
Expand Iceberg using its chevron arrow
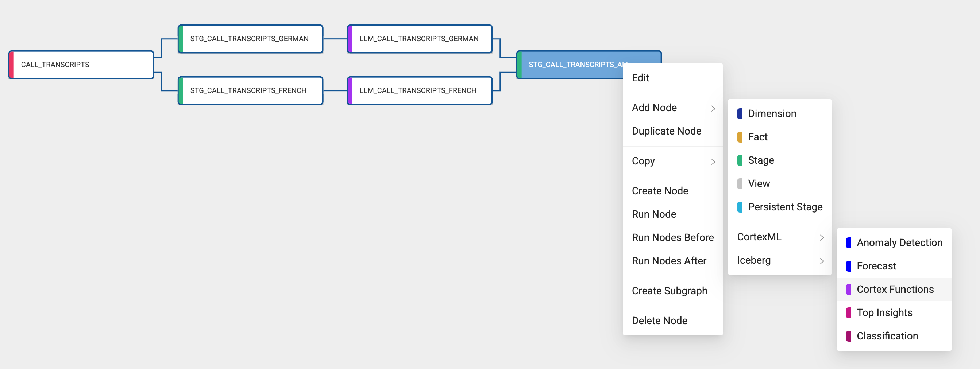click(x=822, y=261)
